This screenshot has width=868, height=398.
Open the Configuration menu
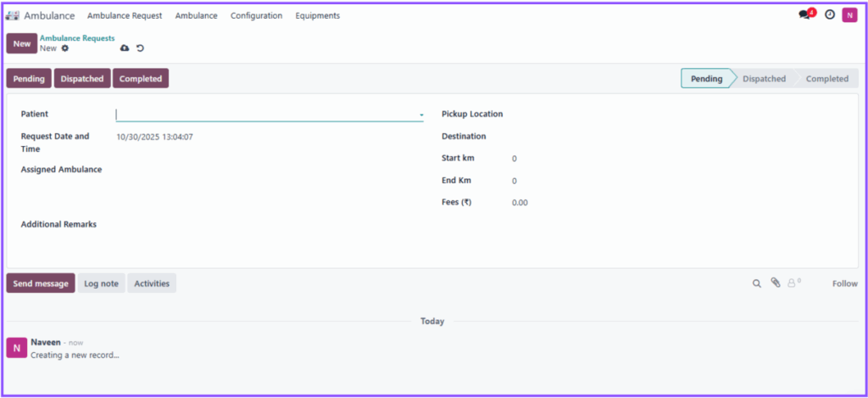point(256,15)
